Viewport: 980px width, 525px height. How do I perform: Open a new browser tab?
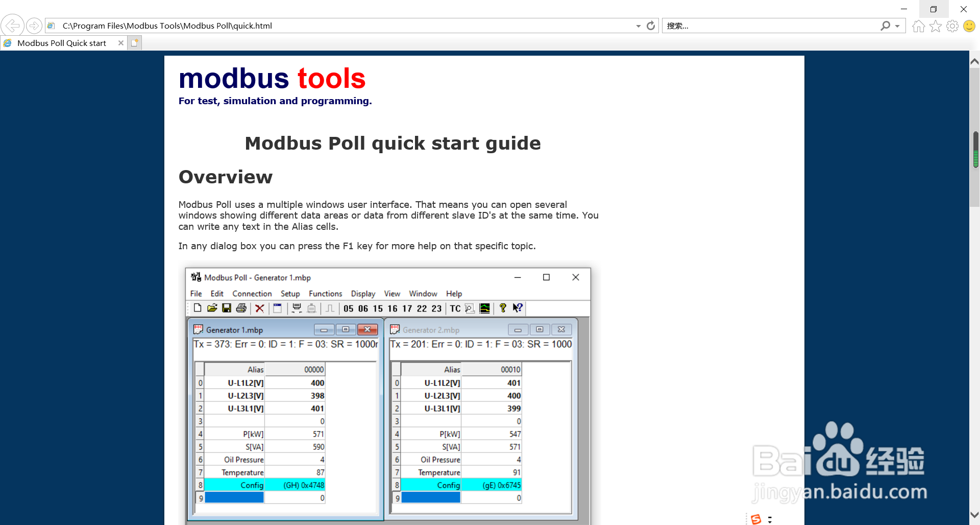(134, 43)
